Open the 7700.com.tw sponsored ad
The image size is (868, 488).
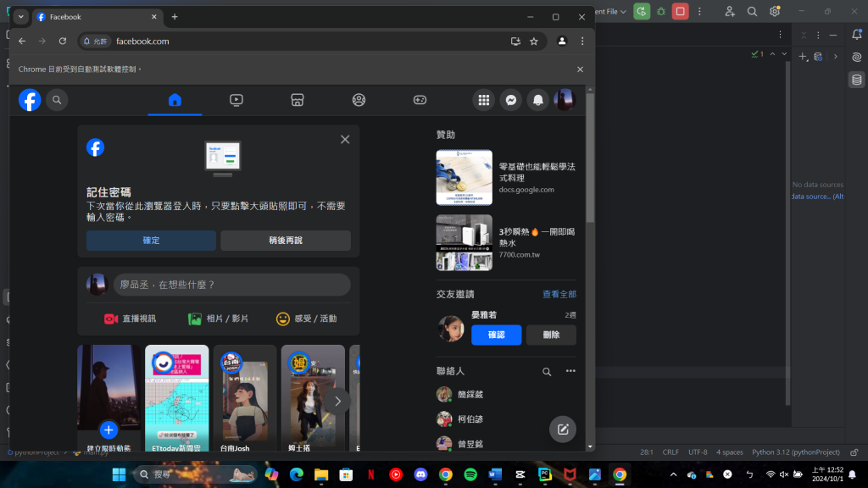pos(506,243)
